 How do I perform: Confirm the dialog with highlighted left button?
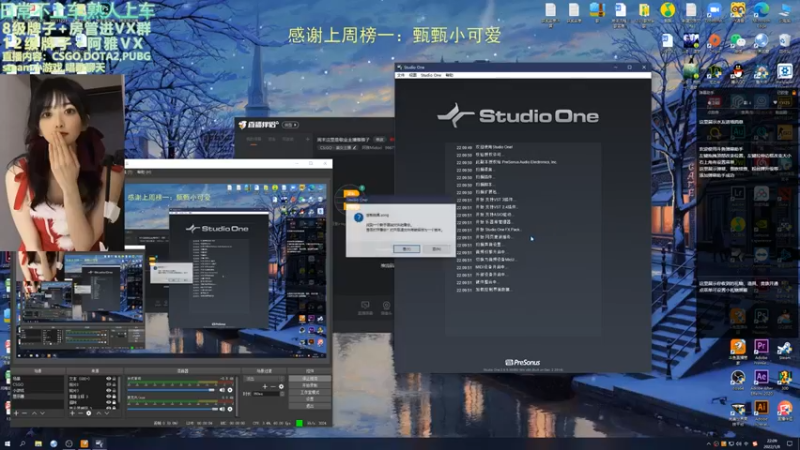[407, 248]
